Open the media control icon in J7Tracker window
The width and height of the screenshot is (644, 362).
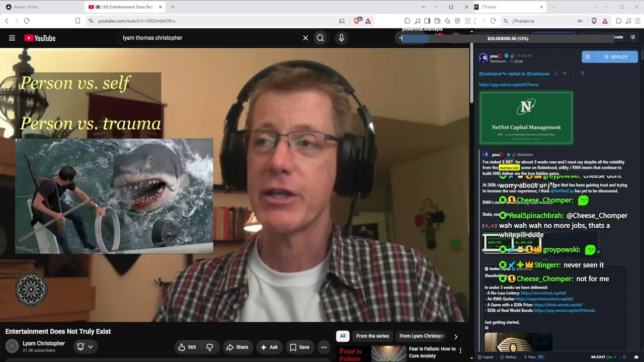click(628, 21)
